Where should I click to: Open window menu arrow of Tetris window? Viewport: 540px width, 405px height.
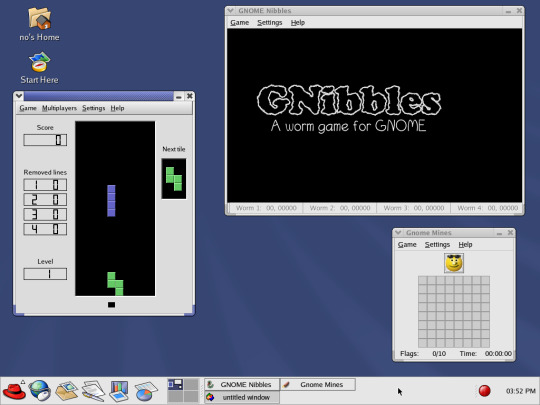tap(19, 96)
